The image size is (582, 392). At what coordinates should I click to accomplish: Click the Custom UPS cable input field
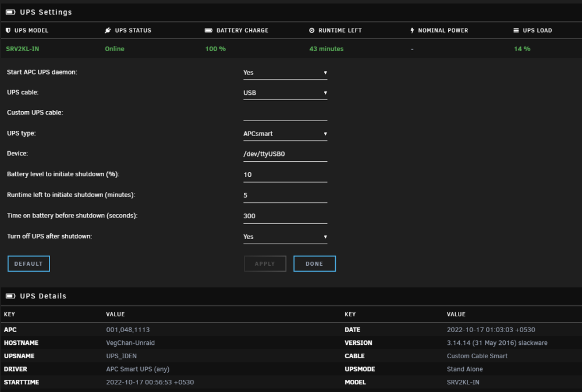pos(285,113)
